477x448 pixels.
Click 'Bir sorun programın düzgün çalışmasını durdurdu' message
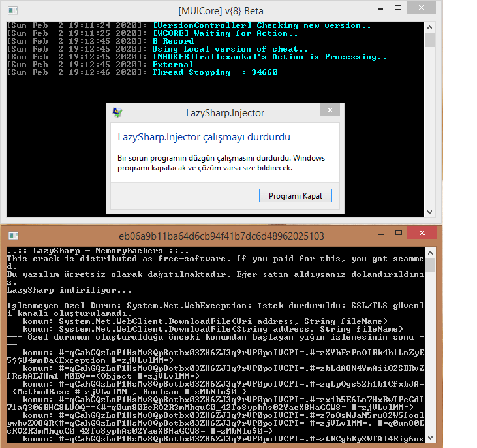point(221,163)
